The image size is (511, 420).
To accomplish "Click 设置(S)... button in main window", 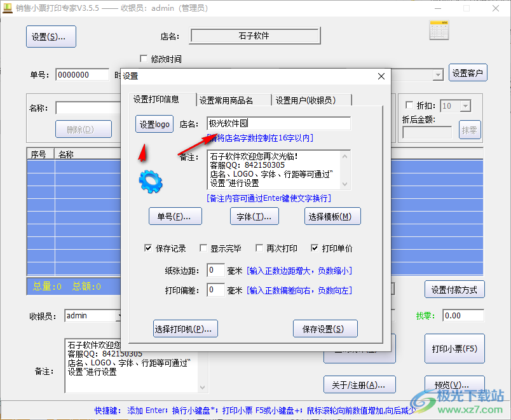I will point(51,37).
